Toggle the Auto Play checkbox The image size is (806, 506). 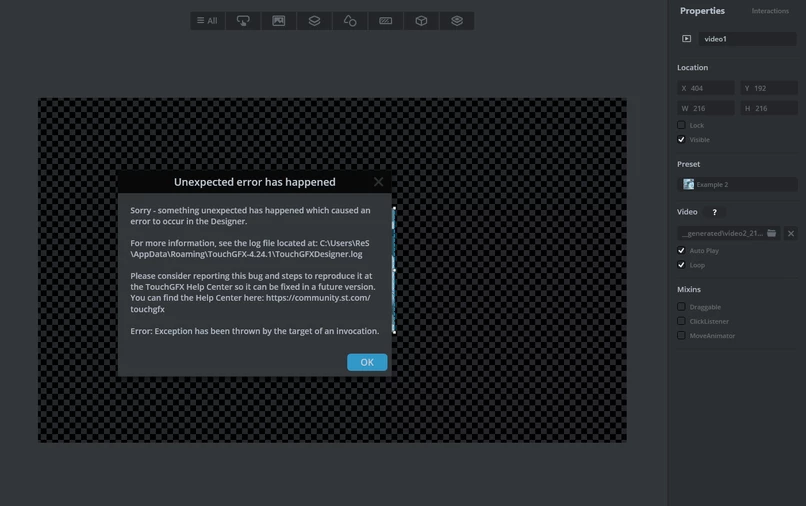[x=681, y=250]
